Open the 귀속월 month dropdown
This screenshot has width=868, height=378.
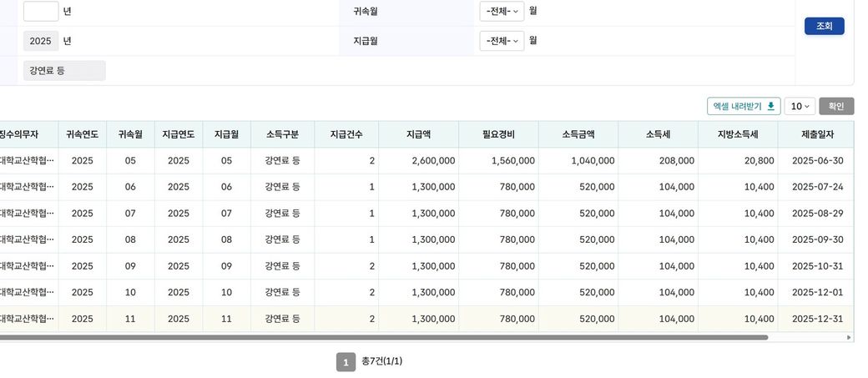[x=502, y=12]
